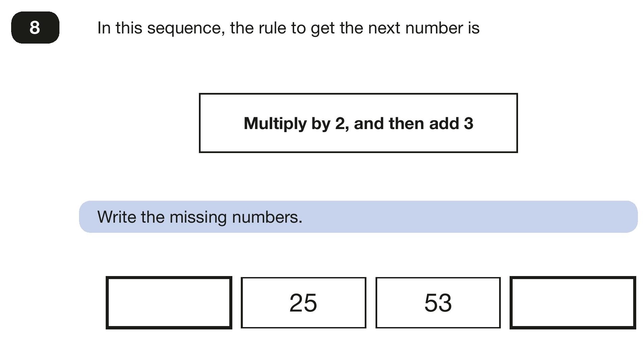This screenshot has height=347, width=644.
Task: Click the word 'add' in the rule
Action: point(444,123)
